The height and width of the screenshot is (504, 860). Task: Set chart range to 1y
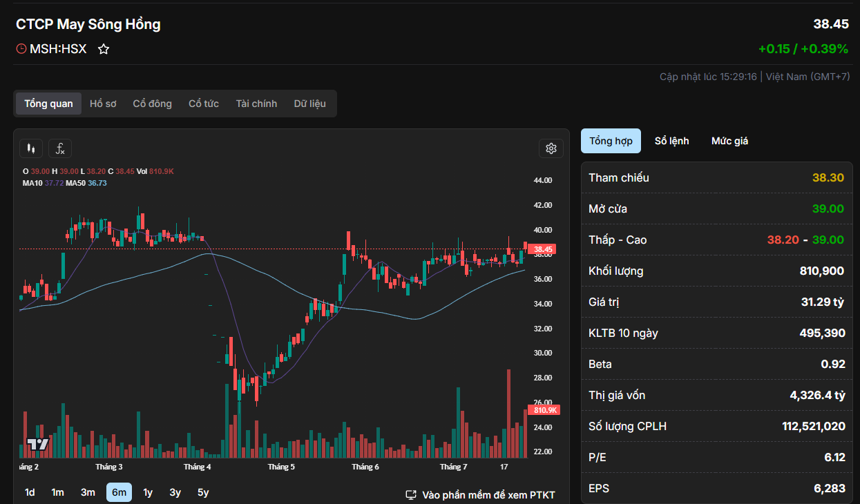coord(148,492)
